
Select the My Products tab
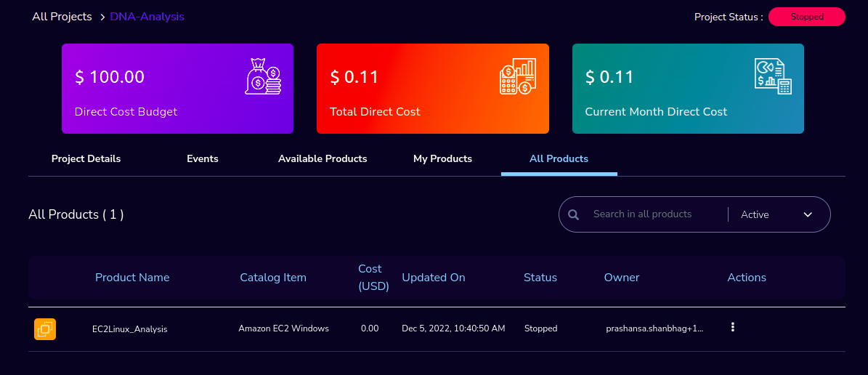[443, 159]
